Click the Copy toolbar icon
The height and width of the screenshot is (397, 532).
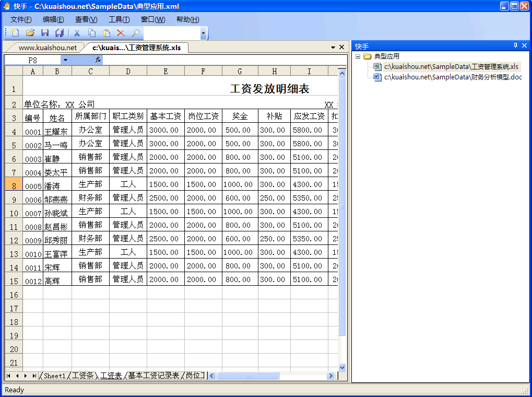coord(92,33)
